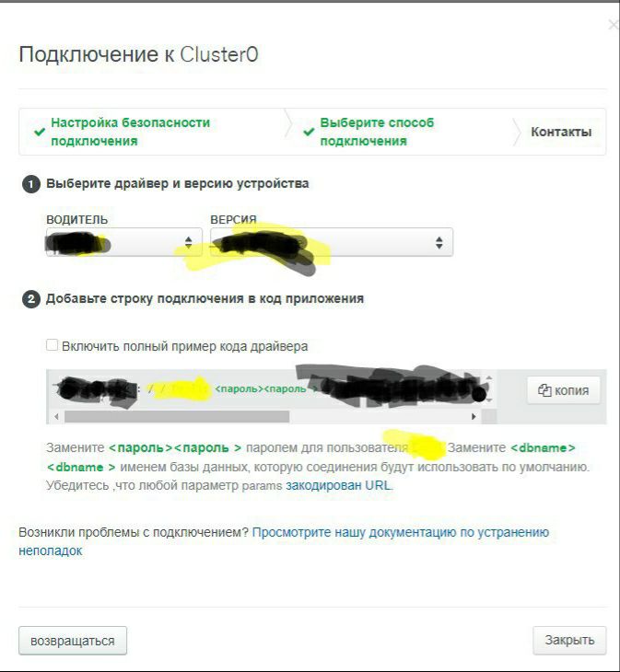Open the ВОДИТЕЛЬ driver dropdown
The height and width of the screenshot is (672, 620).
click(124, 242)
